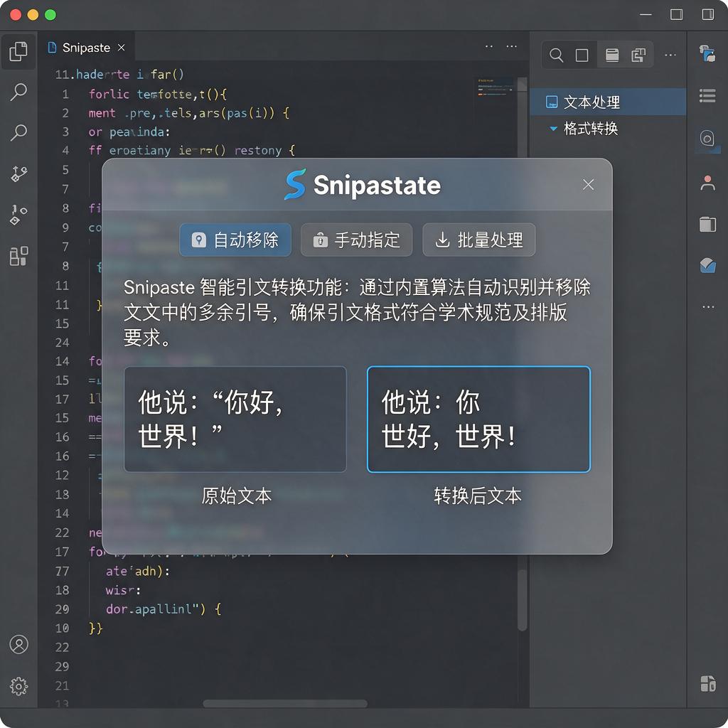Viewport: 728px width, 728px height.
Task: Click the list lines icon in far-right bar
Action: coord(707,96)
